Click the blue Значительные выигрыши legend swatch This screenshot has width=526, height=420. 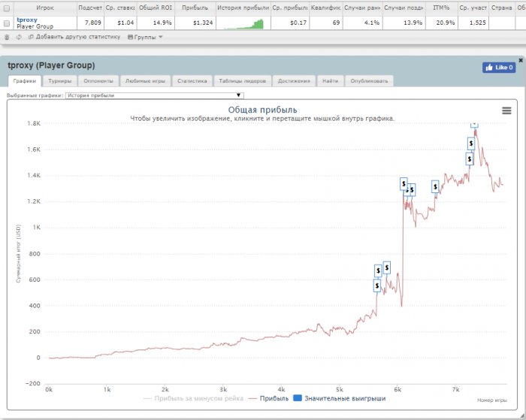[298, 398]
